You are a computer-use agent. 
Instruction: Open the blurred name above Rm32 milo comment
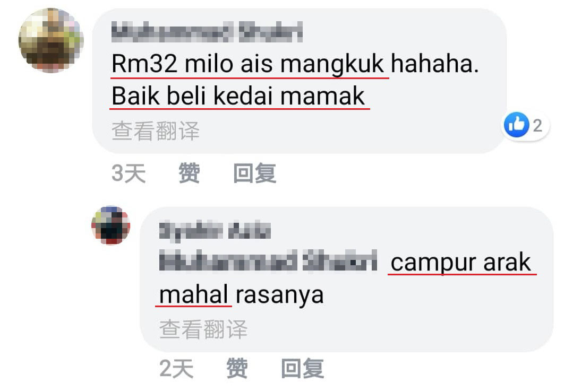pos(207,32)
